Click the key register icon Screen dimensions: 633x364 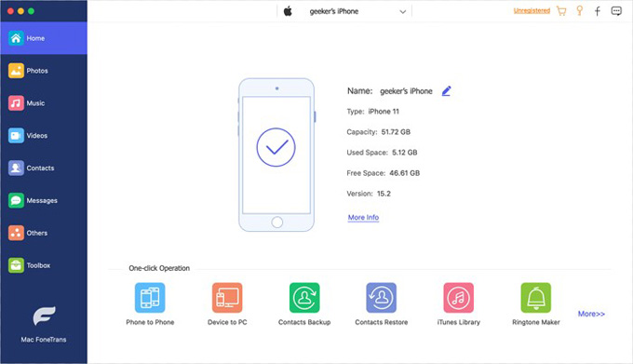pyautogui.click(x=580, y=11)
